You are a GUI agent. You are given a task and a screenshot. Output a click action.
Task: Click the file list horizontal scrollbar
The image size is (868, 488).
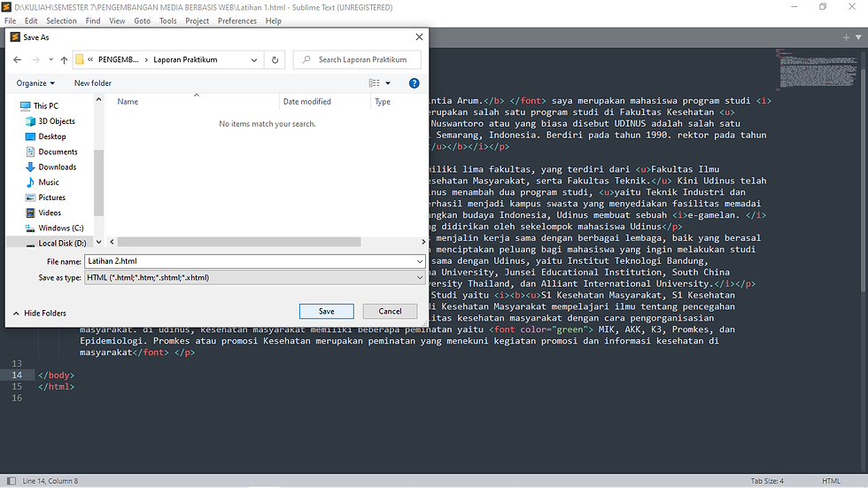click(239, 242)
